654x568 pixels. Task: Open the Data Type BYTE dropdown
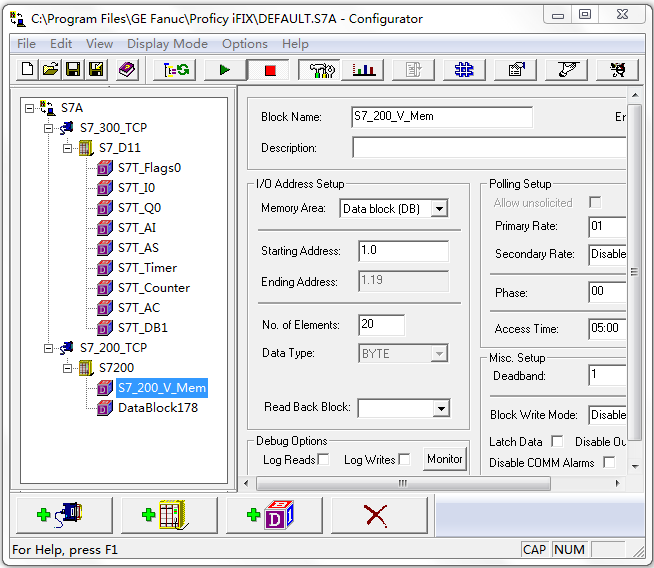coord(439,354)
